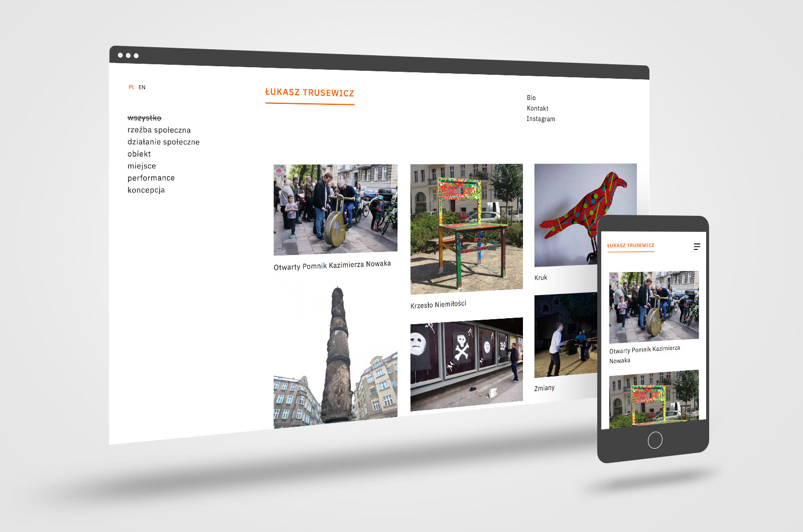
Task: Select the koncepcja filter
Action: pos(146,190)
